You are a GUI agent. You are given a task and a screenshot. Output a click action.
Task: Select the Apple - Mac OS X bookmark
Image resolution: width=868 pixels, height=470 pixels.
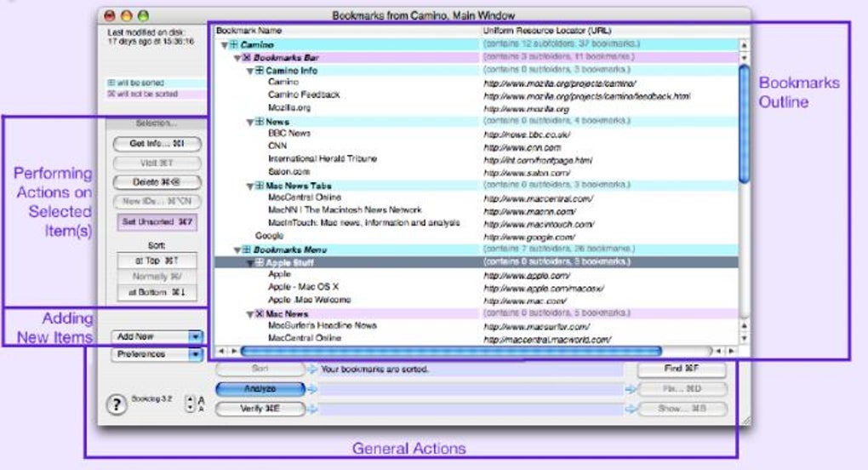point(303,287)
